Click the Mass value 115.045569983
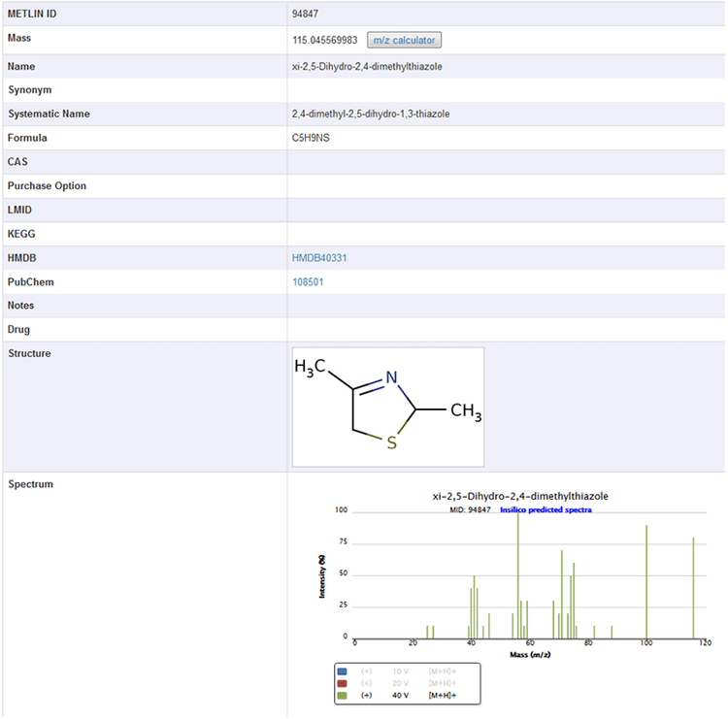728x719 pixels. (x=325, y=41)
